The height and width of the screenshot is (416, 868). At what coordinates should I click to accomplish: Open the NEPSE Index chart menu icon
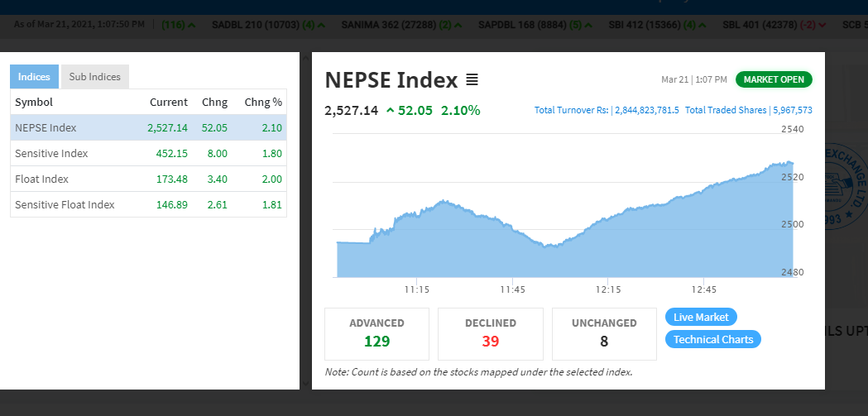[472, 80]
